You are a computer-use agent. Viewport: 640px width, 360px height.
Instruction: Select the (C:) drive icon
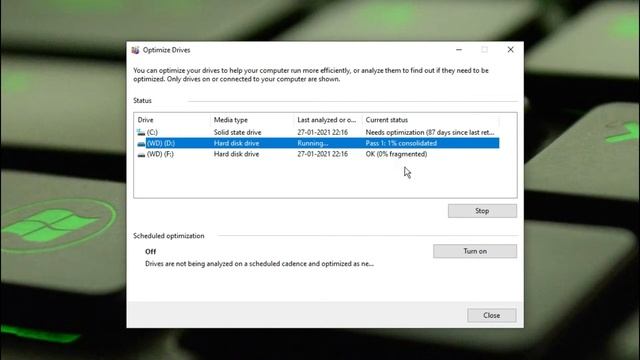click(x=141, y=132)
